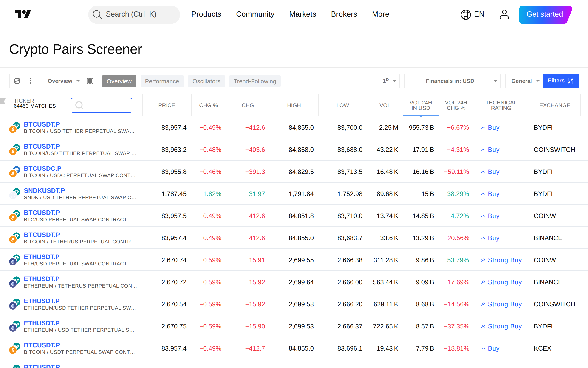The width and height of the screenshot is (588, 368).
Task: Click the SNDKUSDT.P Buy rating
Action: tap(490, 194)
